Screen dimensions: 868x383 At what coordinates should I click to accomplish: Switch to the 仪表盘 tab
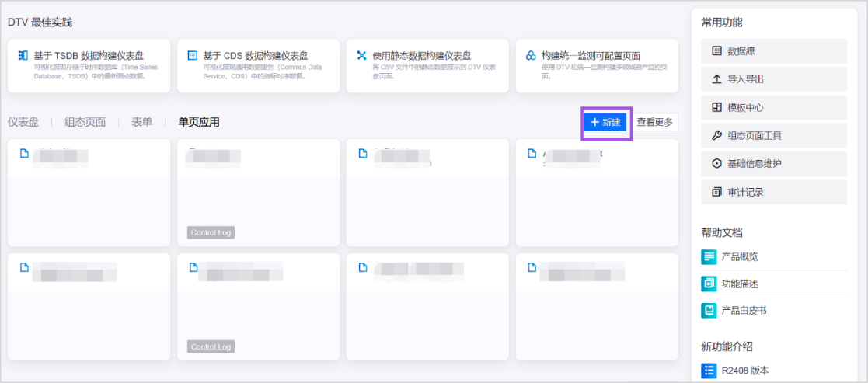[x=23, y=122]
